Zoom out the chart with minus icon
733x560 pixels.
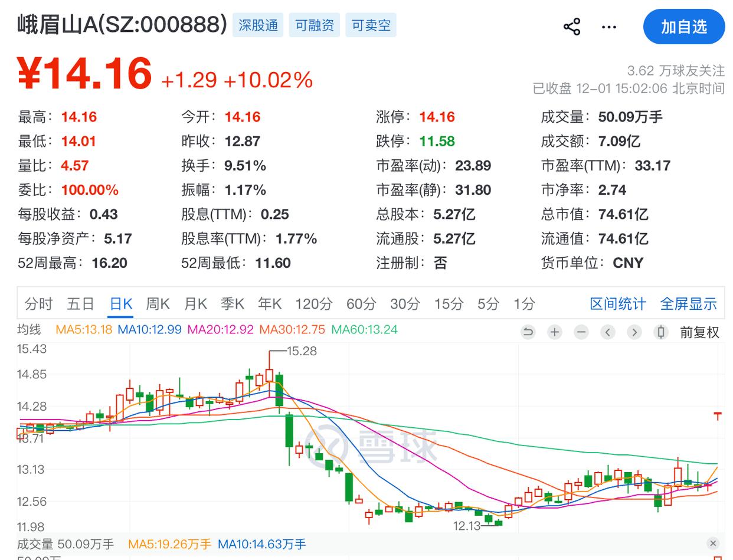pyautogui.click(x=581, y=332)
